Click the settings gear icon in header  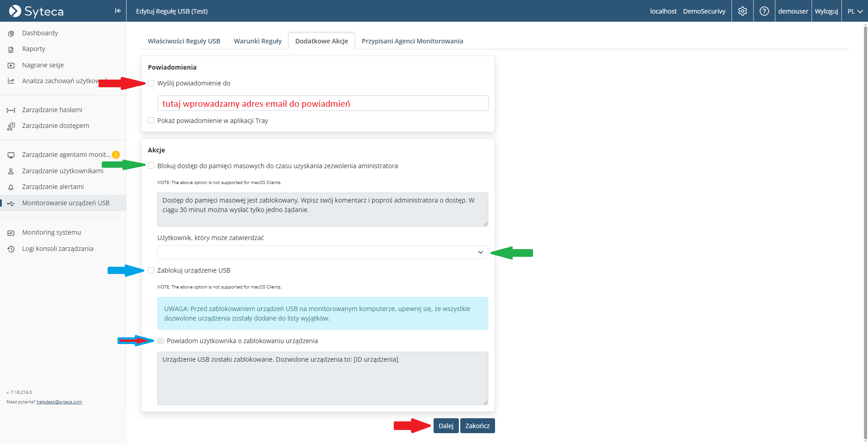[x=742, y=11]
